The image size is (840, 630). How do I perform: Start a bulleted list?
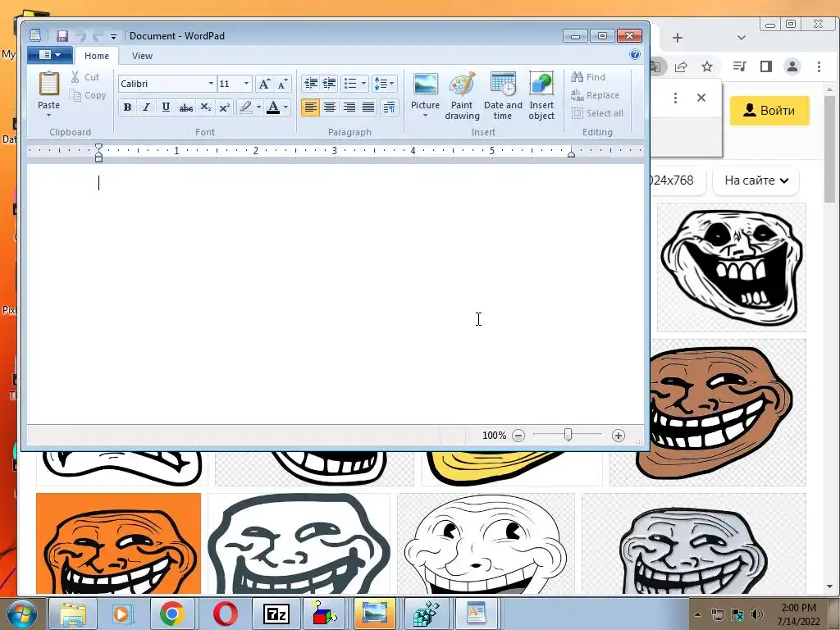tap(350, 84)
